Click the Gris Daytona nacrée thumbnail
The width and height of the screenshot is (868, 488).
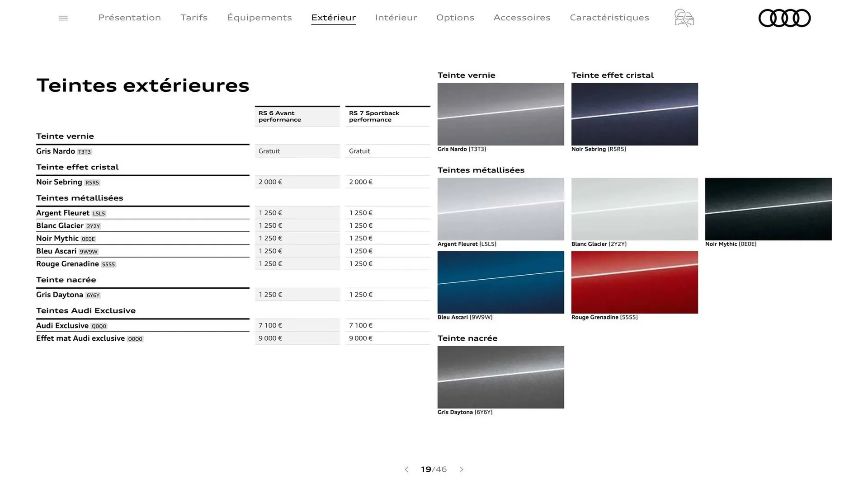pos(500,377)
